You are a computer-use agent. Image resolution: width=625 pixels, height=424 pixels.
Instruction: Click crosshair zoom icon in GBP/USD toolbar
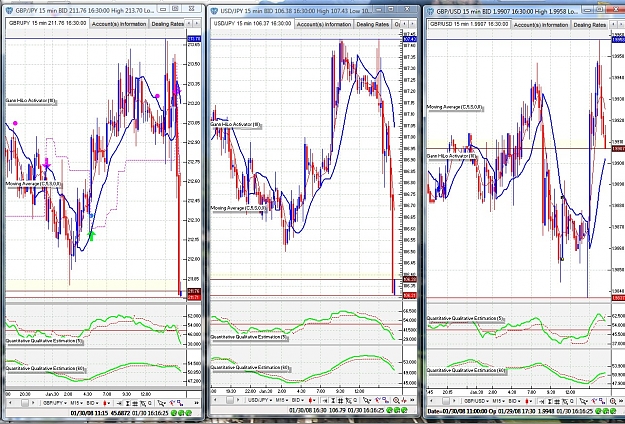565,401
